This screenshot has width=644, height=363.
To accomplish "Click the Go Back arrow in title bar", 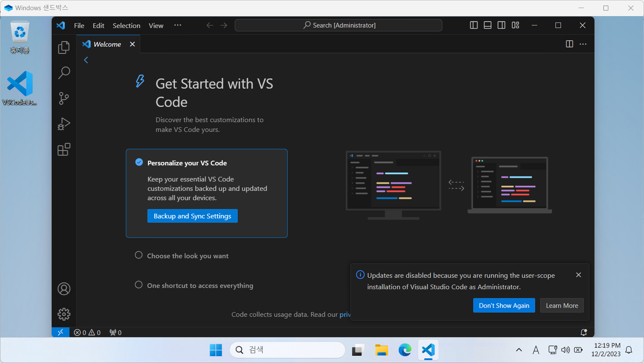I will 210,25.
